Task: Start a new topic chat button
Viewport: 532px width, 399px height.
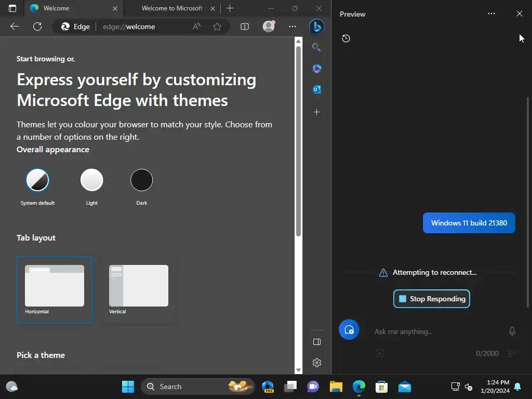Action: 349,329
